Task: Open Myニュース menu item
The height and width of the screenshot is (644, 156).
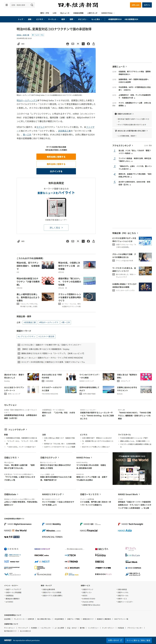Action: pyautogui.click(x=65, y=13)
